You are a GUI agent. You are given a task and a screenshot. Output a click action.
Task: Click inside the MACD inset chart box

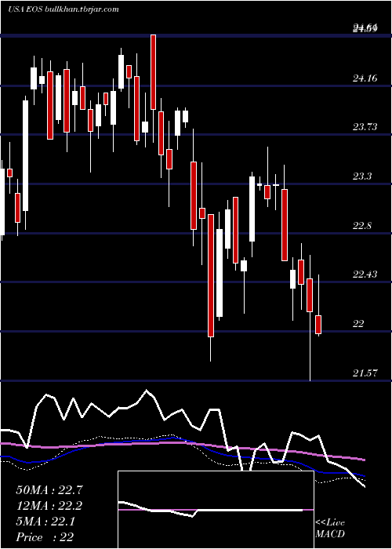(x=216, y=510)
